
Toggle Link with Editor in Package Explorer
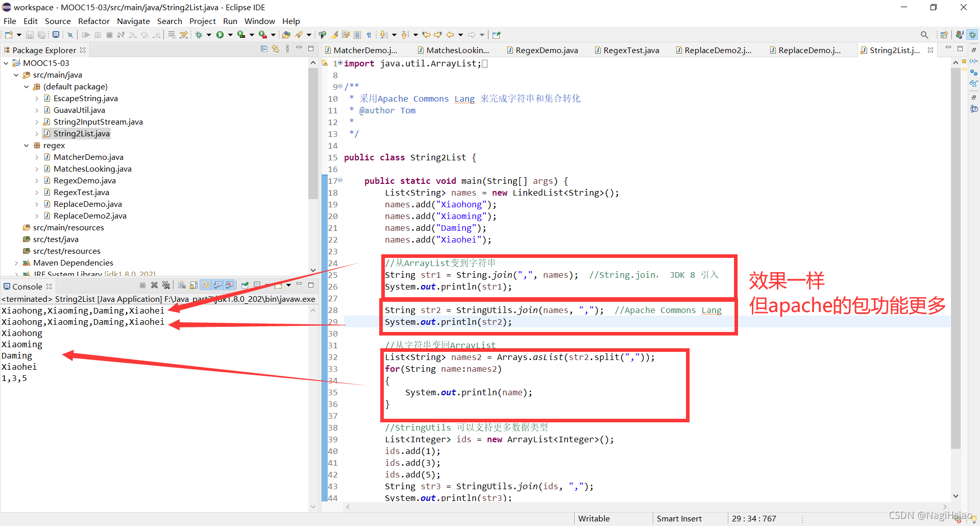(x=276, y=49)
